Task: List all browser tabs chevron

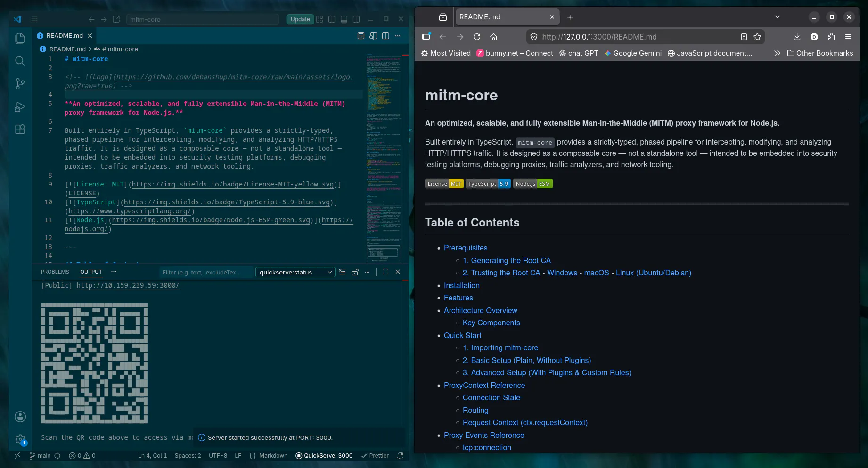Action: coord(778,17)
